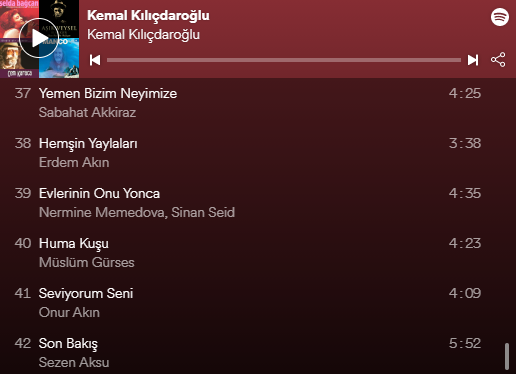The width and height of the screenshot is (516, 374).
Task: Click the playlist cover art thumbnail
Action: tap(39, 39)
